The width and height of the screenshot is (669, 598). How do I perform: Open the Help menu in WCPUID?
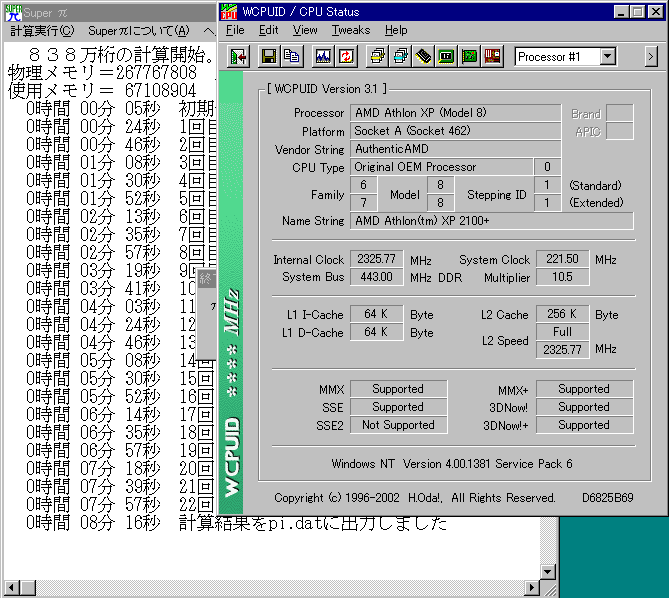[x=396, y=30]
